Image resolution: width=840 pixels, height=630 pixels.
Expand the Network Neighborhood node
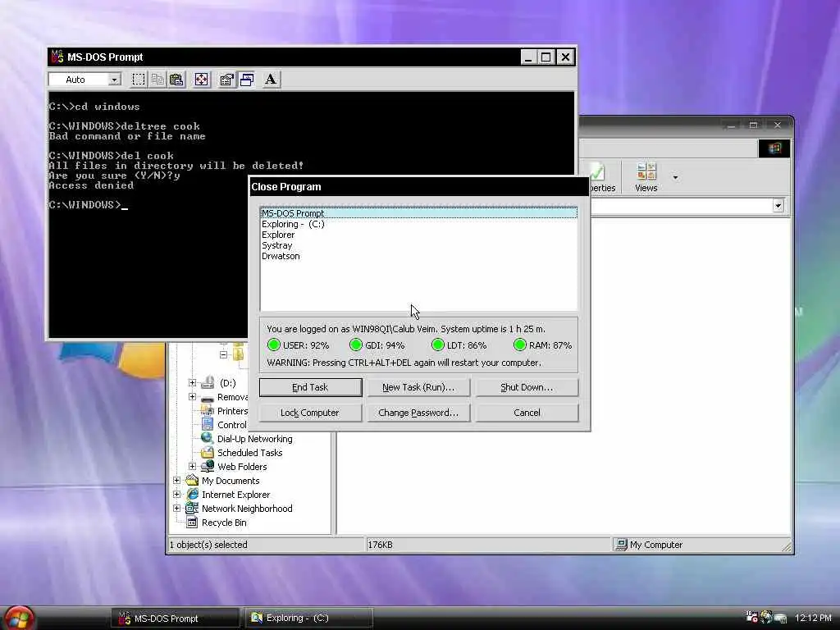point(177,508)
